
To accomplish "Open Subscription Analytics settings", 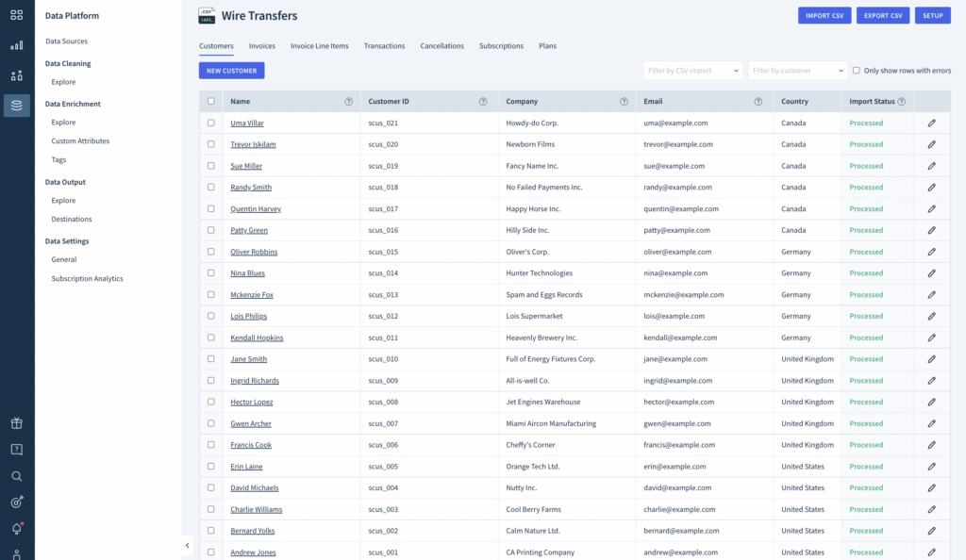I will click(87, 279).
